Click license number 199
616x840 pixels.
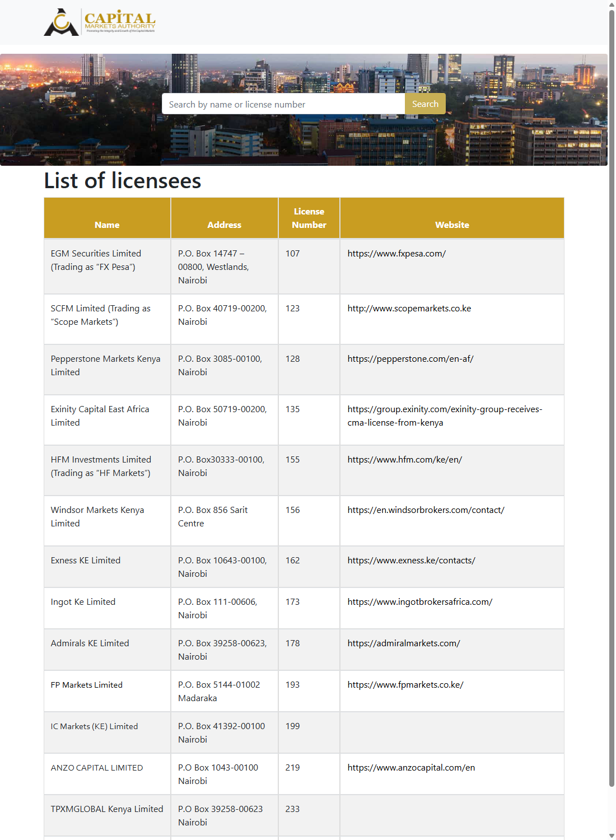292,726
